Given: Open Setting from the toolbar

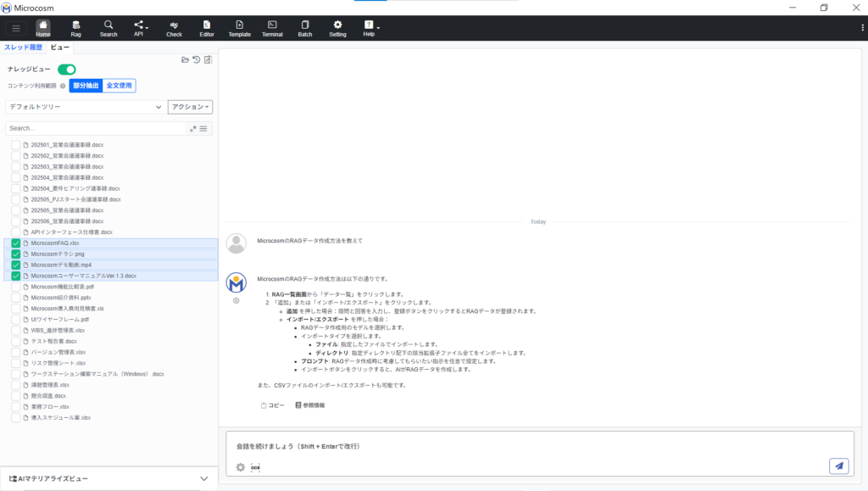Looking at the screenshot, I should coord(337,28).
